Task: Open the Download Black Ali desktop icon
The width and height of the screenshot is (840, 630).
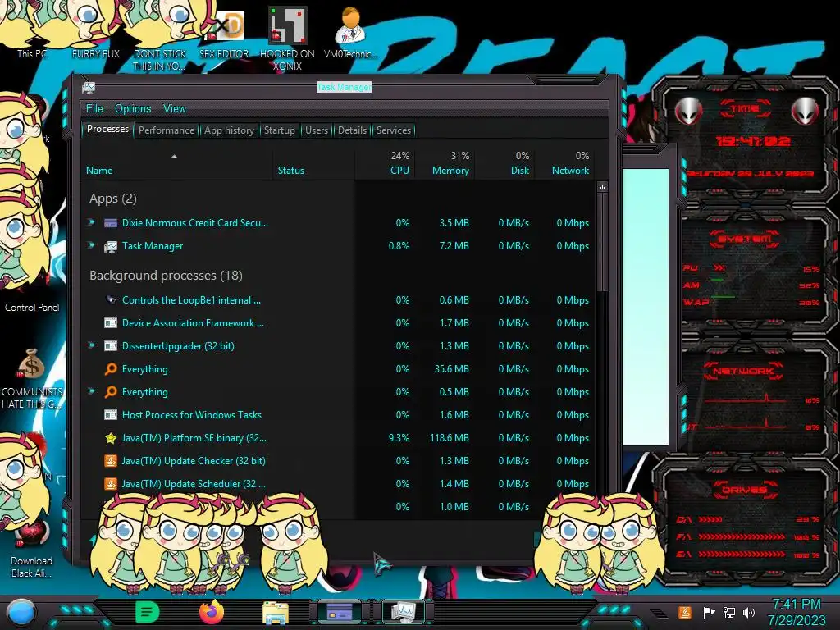Action: click(31, 549)
